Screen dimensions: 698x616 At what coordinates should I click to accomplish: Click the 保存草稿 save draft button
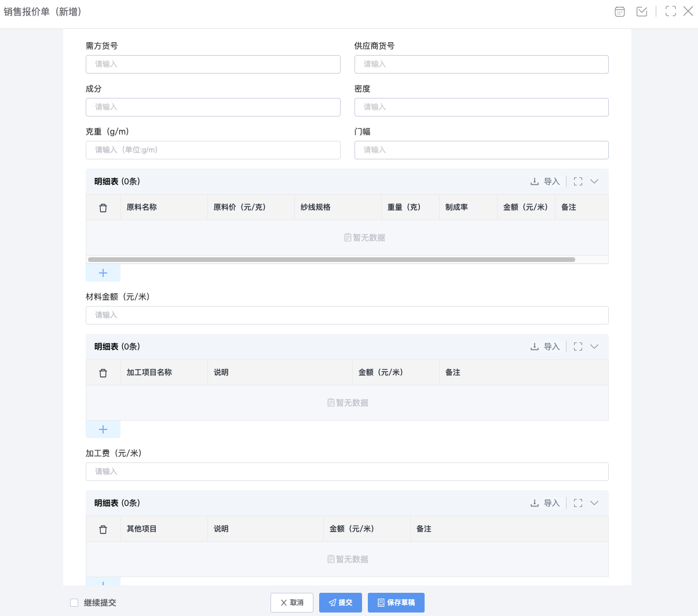pos(396,603)
